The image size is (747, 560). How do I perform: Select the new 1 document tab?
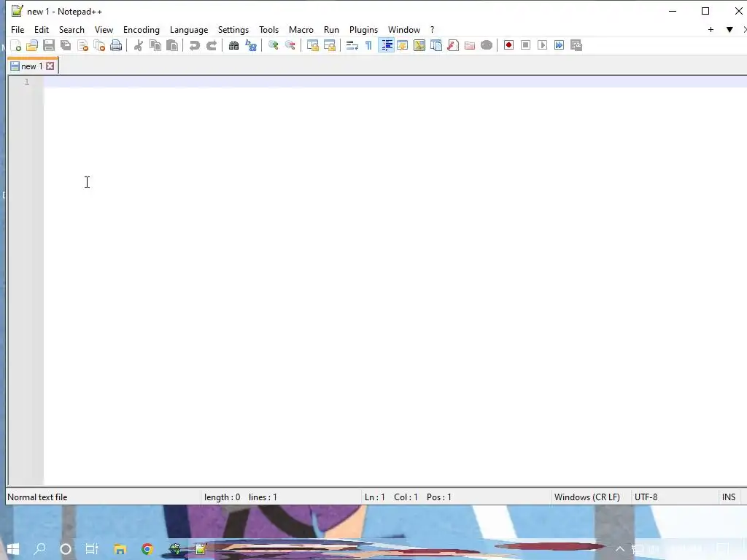[31, 66]
